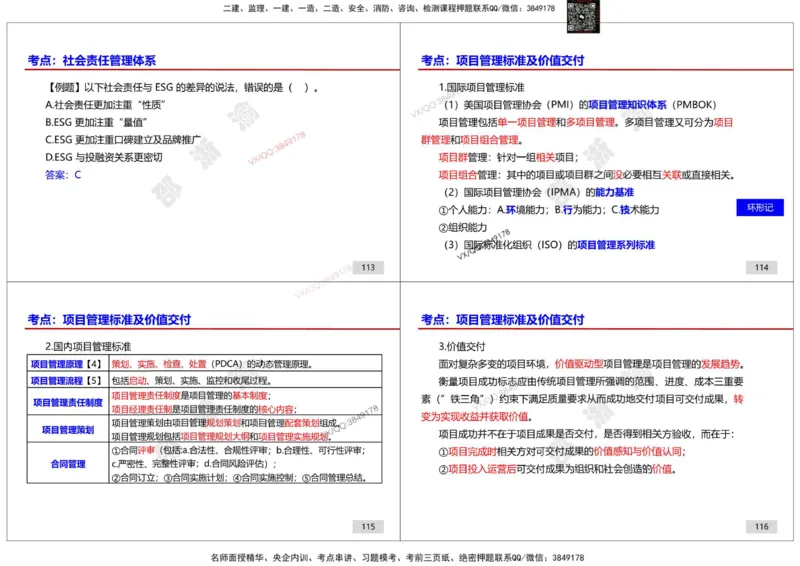This screenshot has height=566, width=800.
Task: Select option C.ESG 更加注重口碑建立及品牌推广
Action: click(123, 139)
